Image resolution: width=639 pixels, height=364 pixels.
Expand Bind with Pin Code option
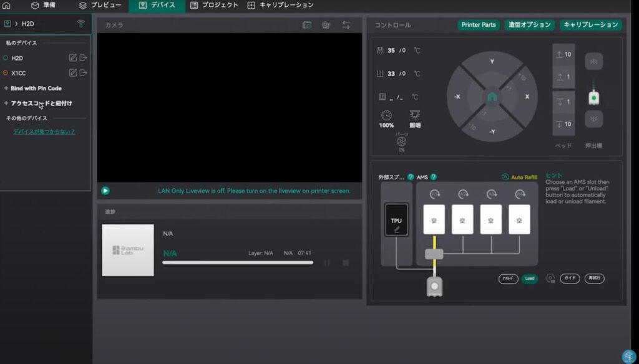[x=36, y=89]
